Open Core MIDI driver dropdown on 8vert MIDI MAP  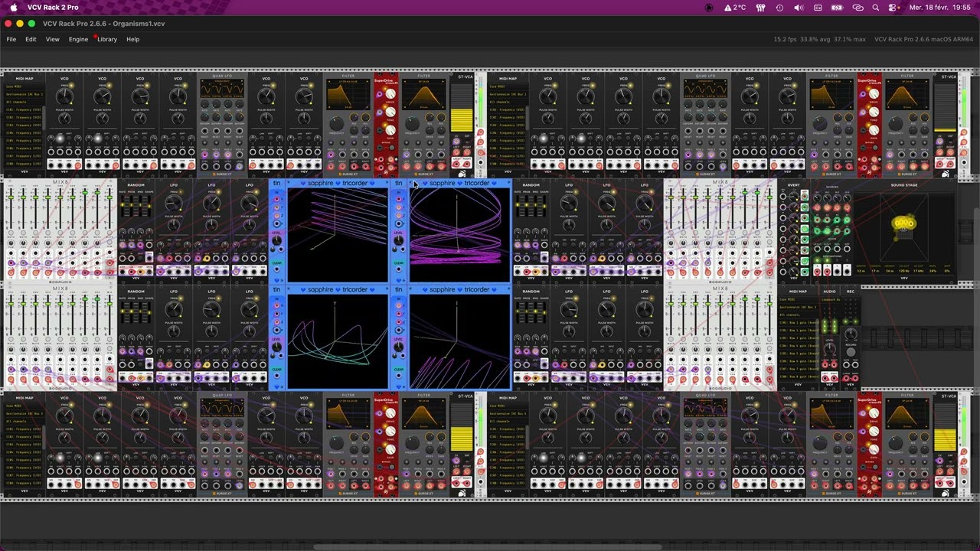[798, 300]
